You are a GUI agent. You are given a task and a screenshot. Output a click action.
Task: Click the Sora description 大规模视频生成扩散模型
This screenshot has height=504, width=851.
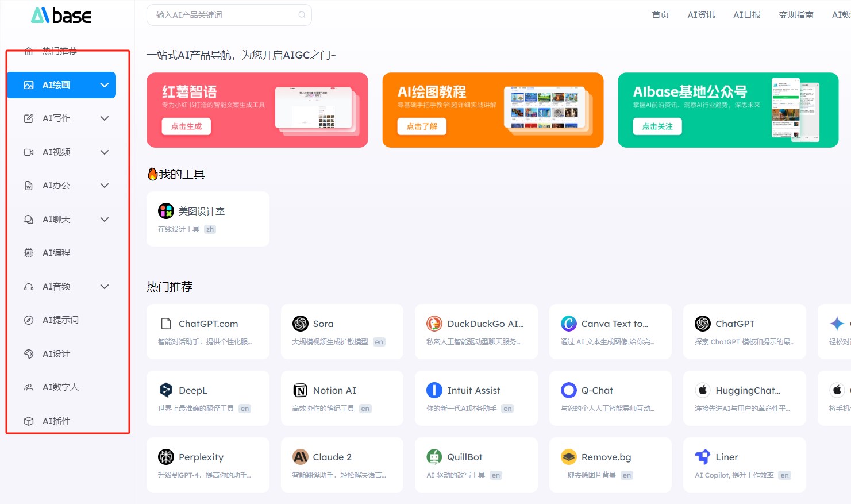tap(330, 342)
